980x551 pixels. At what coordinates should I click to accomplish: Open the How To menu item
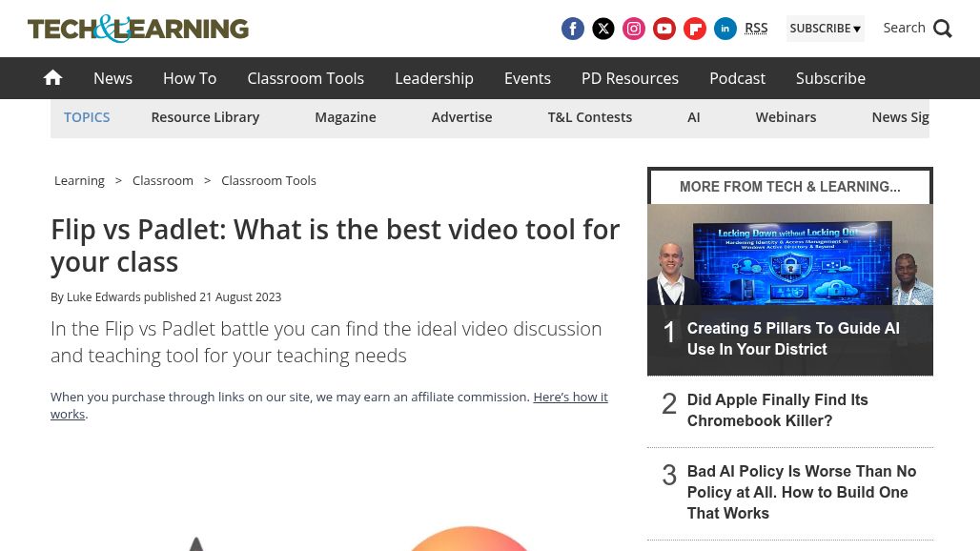pos(190,78)
